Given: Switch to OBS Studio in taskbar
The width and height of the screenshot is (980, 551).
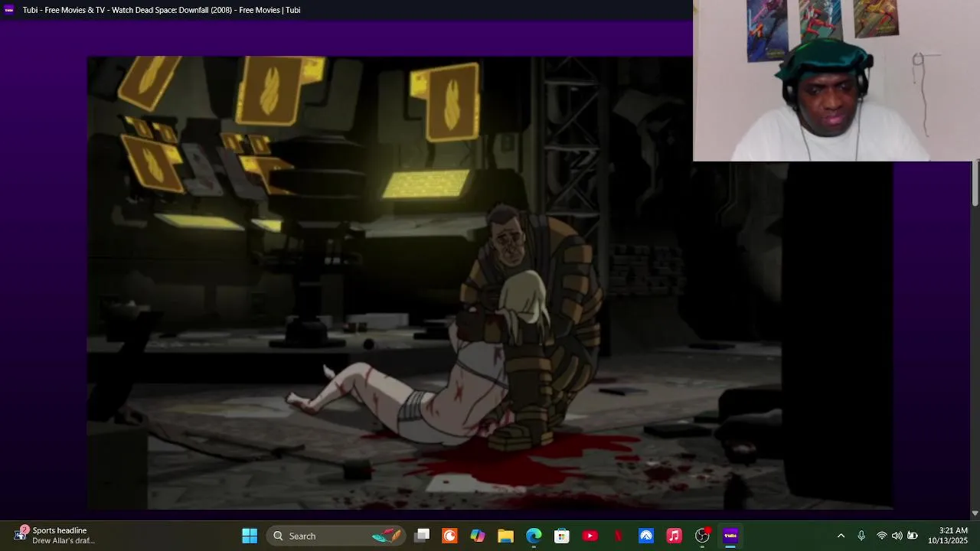Looking at the screenshot, I should tap(702, 536).
